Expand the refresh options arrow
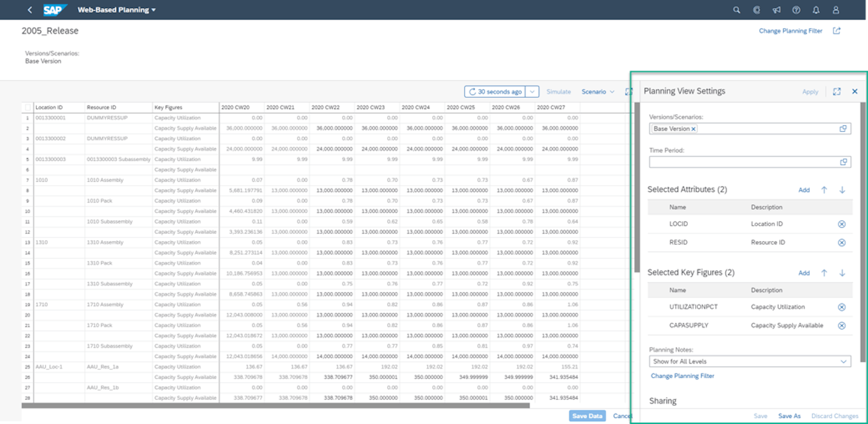The height and width of the screenshot is (424, 868). pos(532,92)
